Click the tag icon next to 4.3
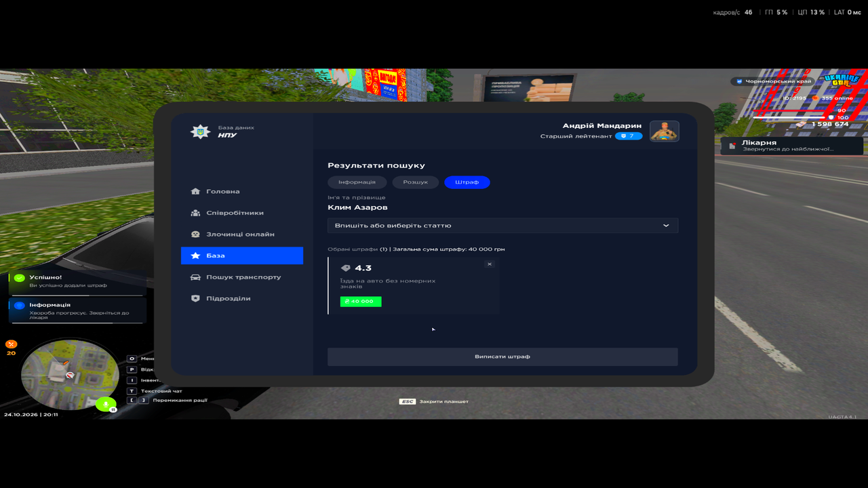Viewport: 868px width, 488px height. point(346,268)
